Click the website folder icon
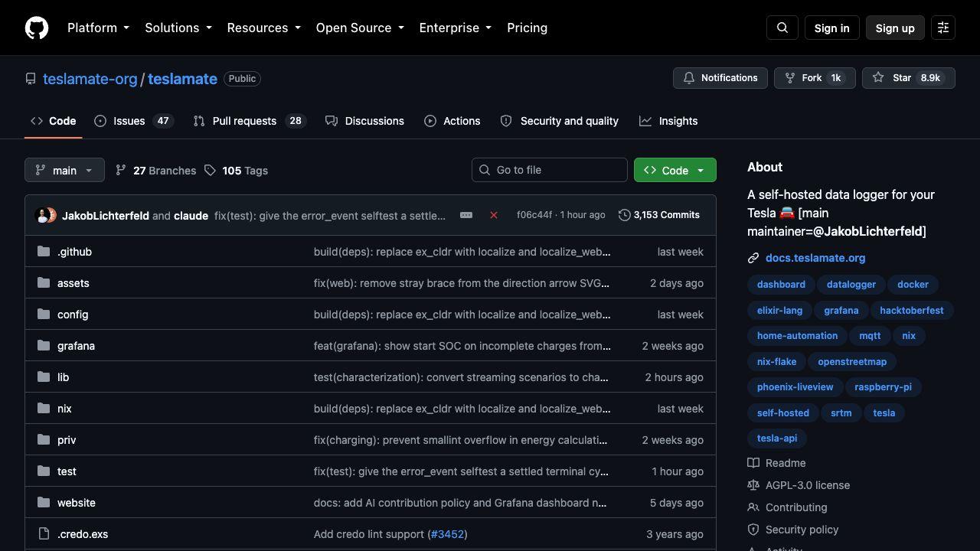This screenshot has height=551, width=980. (44, 503)
